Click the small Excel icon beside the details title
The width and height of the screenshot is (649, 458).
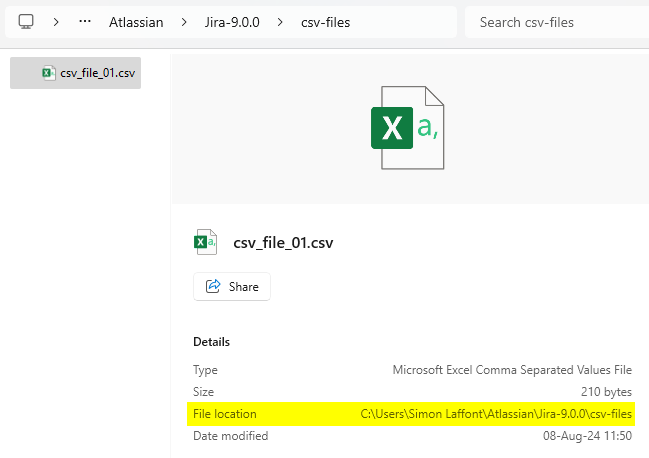click(x=205, y=242)
